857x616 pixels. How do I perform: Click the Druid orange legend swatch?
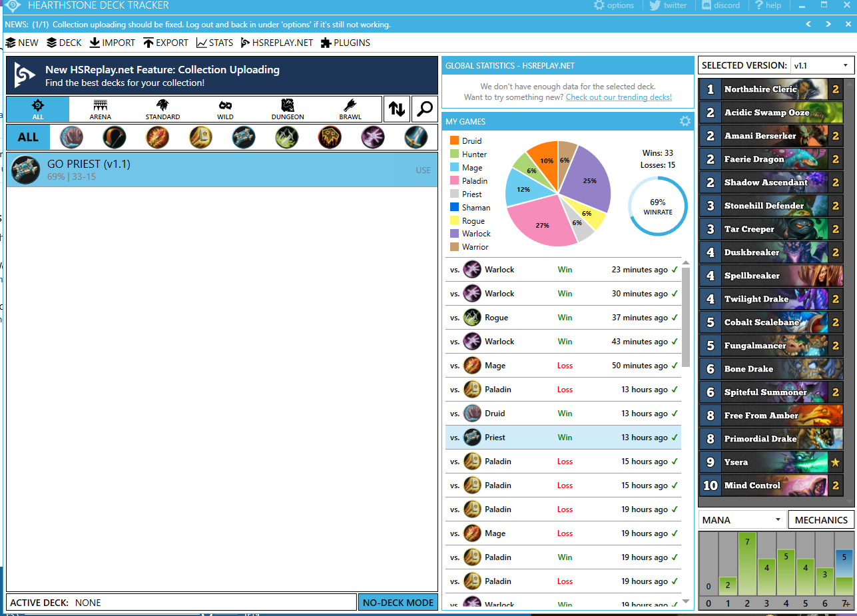[x=454, y=141]
